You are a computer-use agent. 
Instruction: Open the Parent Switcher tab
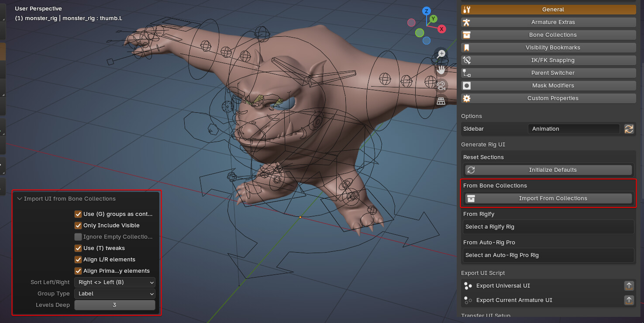pos(549,73)
